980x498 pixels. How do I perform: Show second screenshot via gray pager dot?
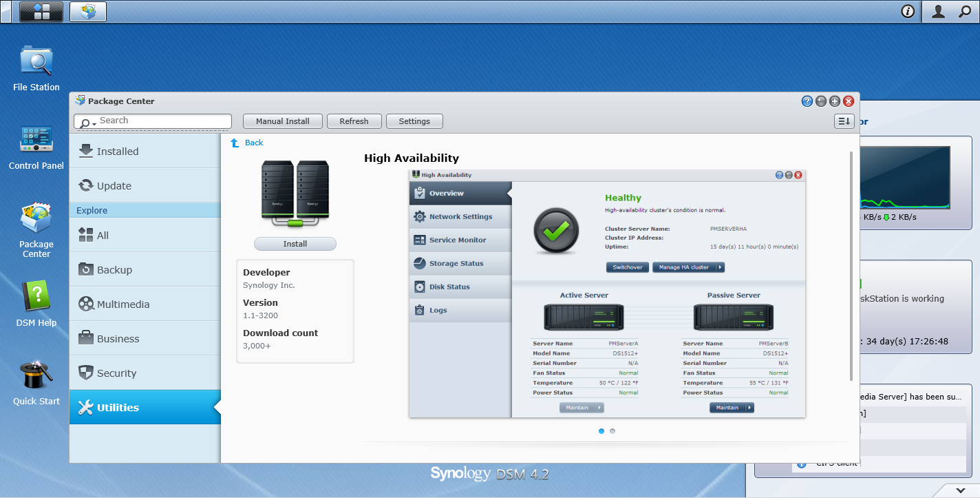coord(612,431)
